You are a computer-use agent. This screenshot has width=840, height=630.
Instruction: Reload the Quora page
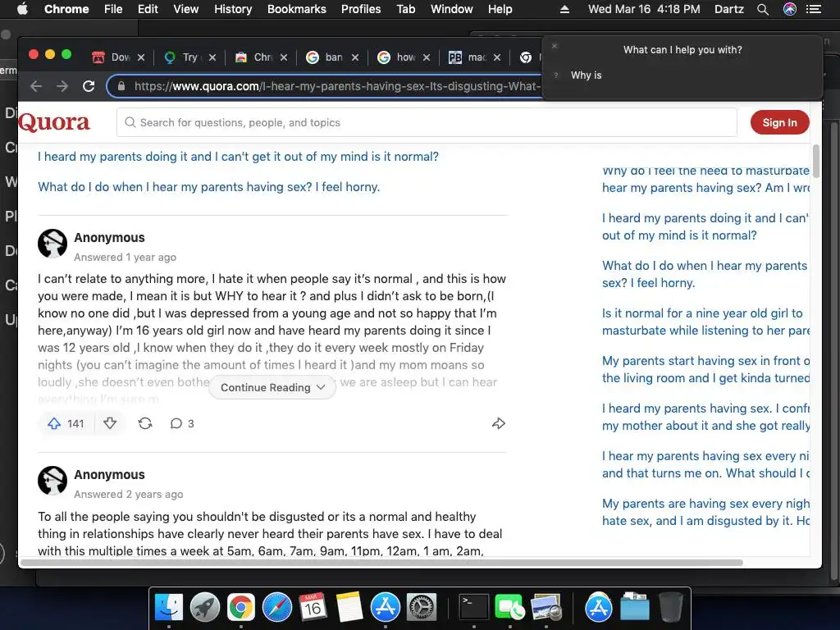pos(89,86)
